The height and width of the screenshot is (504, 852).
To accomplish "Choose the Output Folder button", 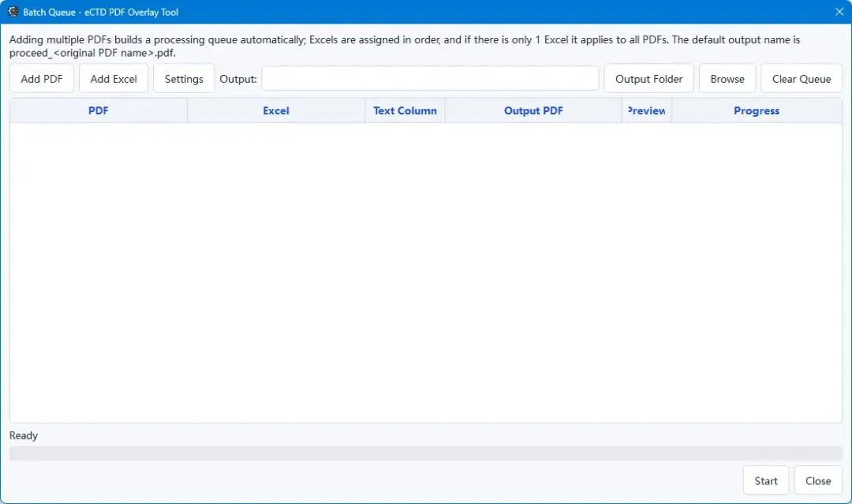I will [648, 79].
